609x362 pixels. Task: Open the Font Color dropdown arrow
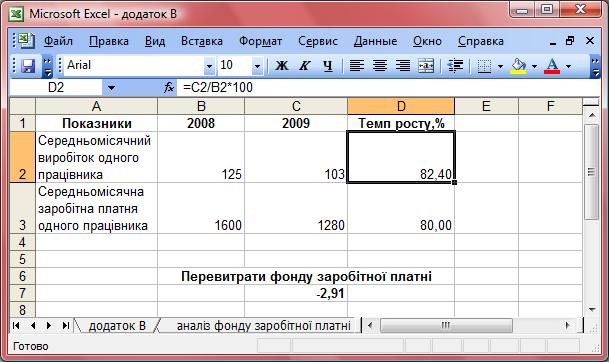(x=568, y=66)
